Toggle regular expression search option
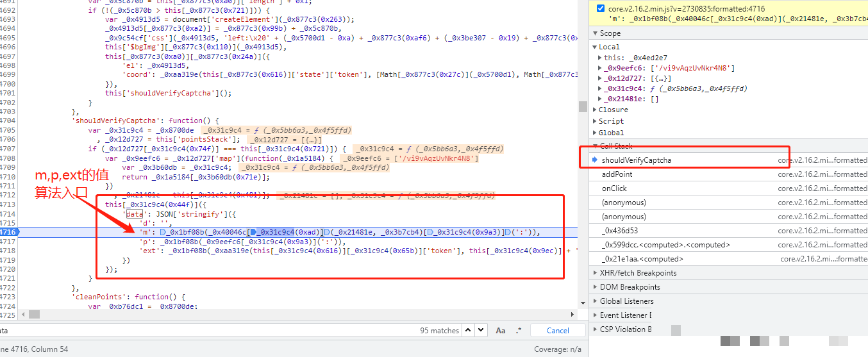The image size is (868, 357). (519, 331)
